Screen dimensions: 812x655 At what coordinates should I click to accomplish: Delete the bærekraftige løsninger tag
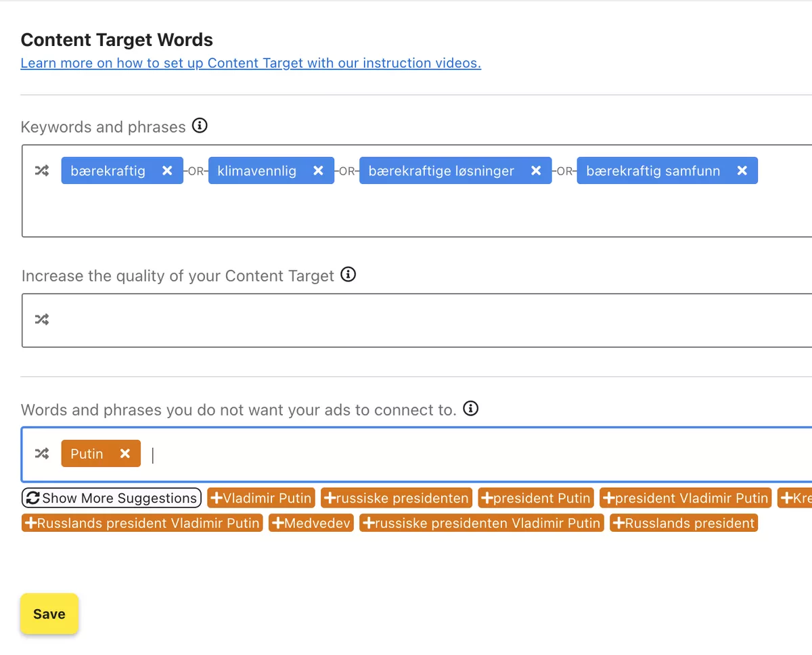pos(536,171)
